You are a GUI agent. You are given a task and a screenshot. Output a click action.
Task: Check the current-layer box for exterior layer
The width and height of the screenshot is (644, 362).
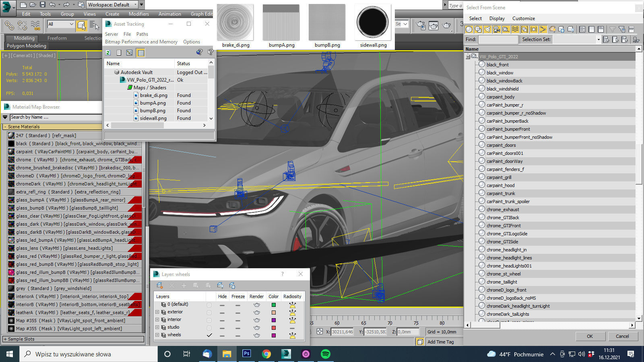(209, 313)
